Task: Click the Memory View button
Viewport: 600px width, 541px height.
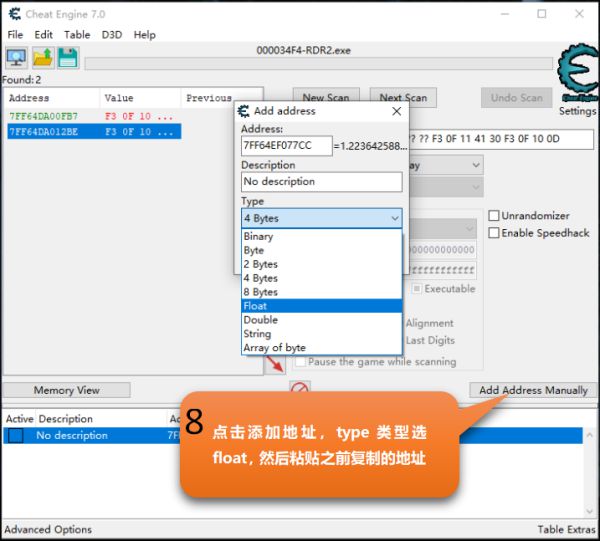Action: (67, 390)
